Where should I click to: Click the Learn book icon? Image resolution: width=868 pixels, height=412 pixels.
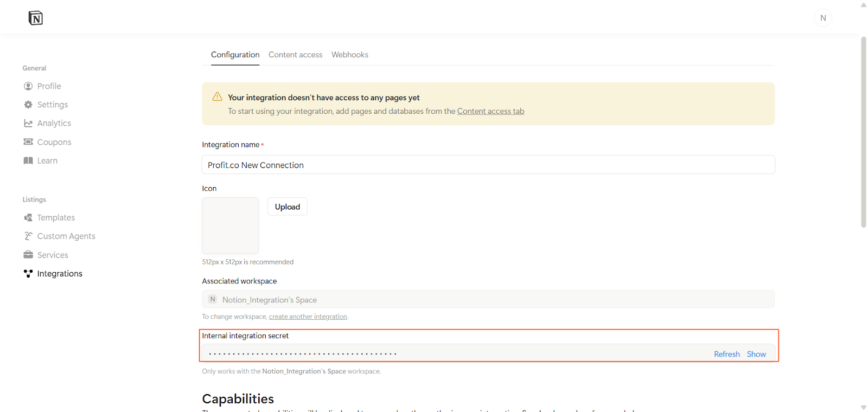point(28,160)
